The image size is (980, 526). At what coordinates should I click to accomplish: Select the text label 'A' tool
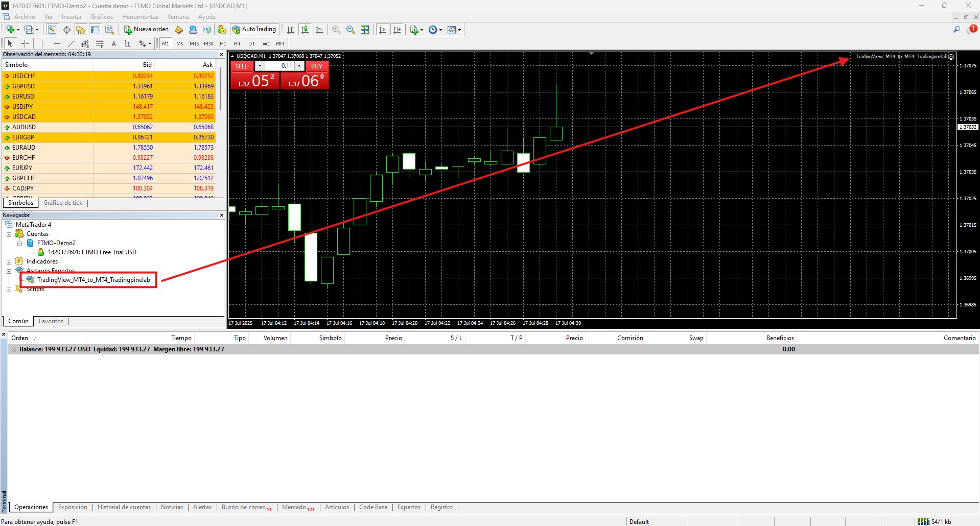point(113,44)
